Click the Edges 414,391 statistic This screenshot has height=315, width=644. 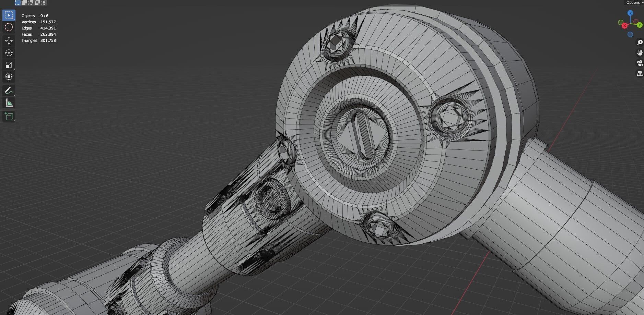(38, 28)
